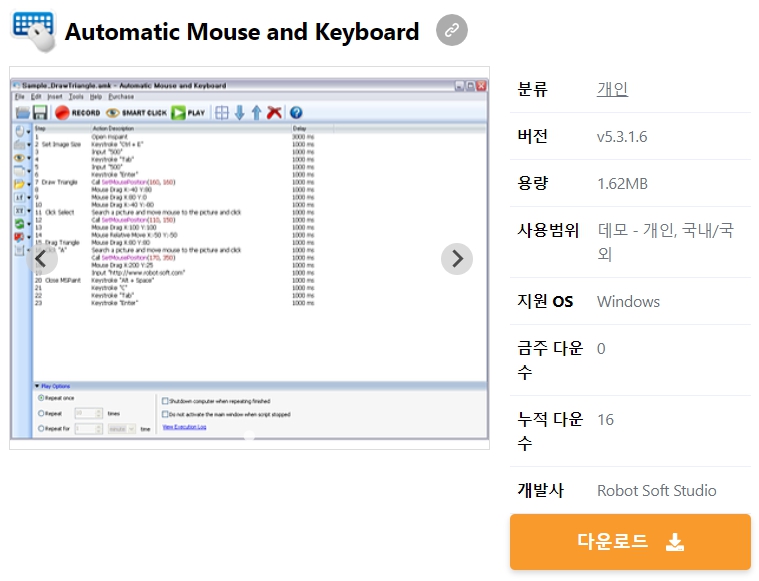
Task: Open the minute unit dropdown in Repeat for
Action: [x=121, y=429]
